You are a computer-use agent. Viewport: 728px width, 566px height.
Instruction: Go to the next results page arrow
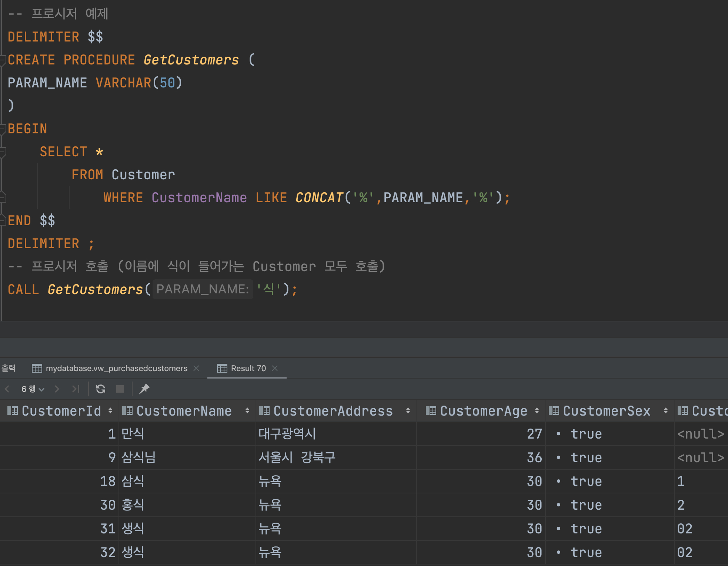tap(57, 389)
